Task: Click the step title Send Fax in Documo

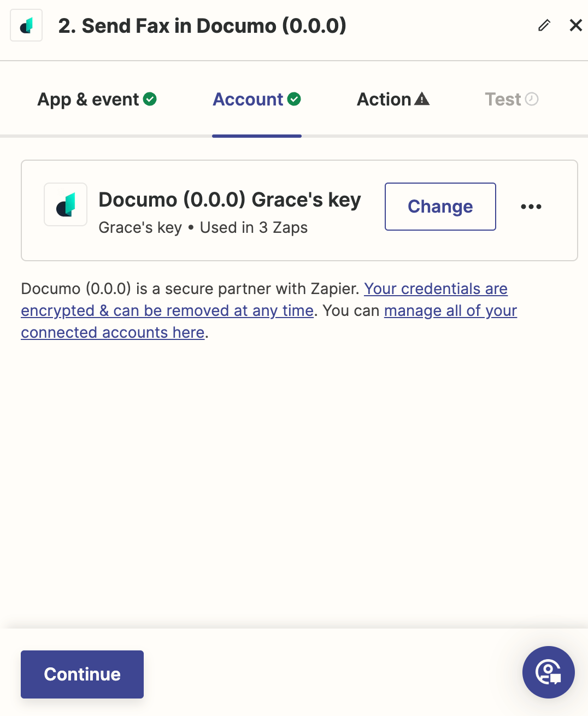Action: (202, 26)
